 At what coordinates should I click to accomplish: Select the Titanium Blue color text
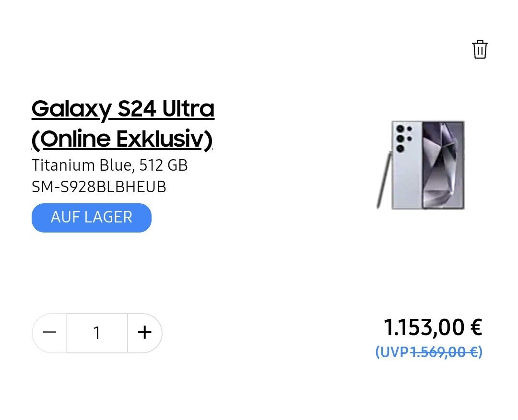[82, 165]
